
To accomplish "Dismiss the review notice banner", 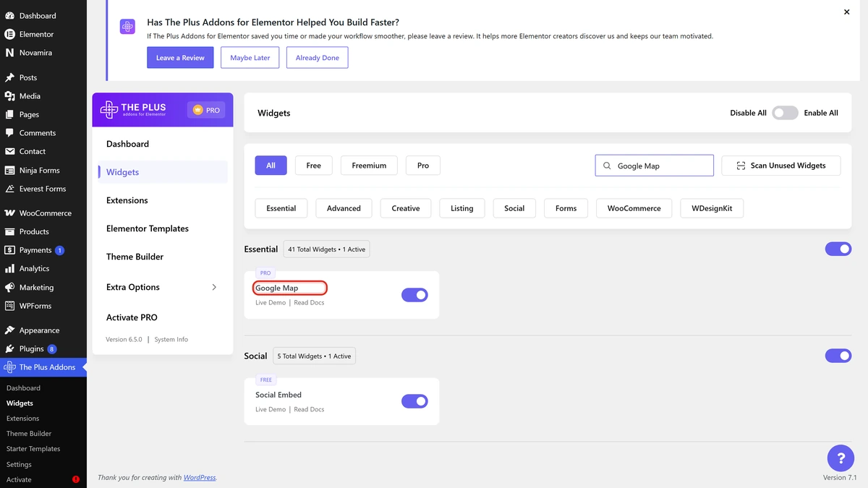I will click(x=847, y=12).
